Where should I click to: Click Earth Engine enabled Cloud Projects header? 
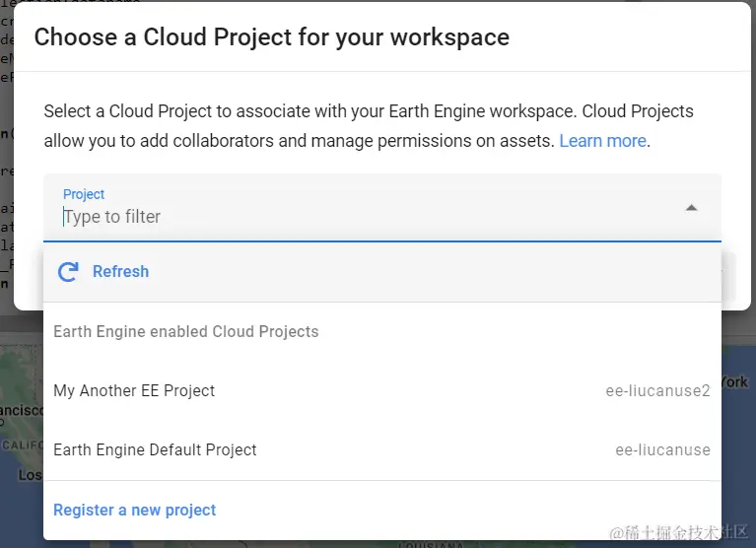click(186, 331)
